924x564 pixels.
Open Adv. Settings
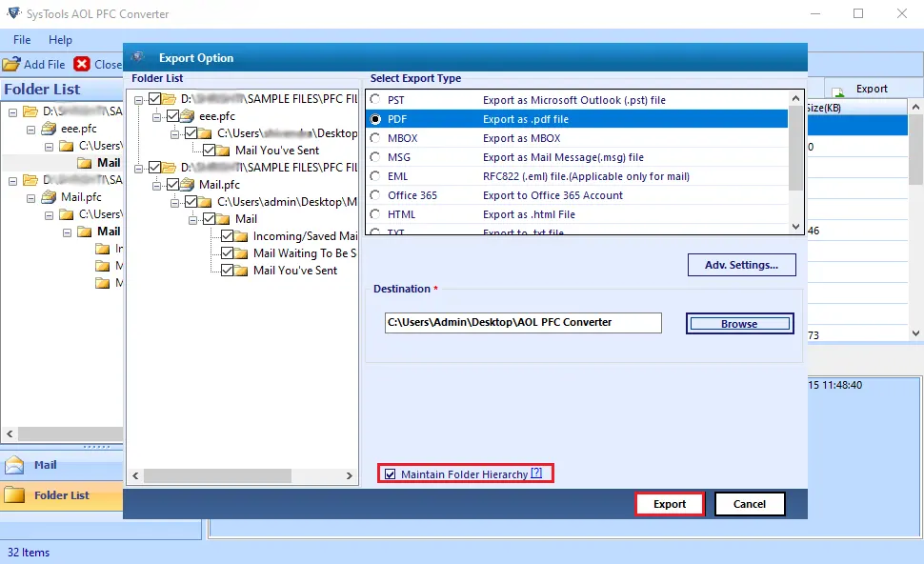coord(741,265)
